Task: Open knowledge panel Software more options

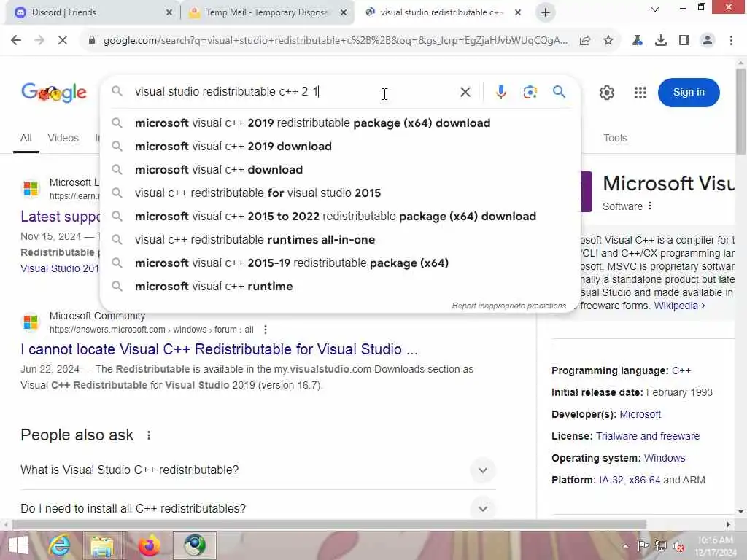Action: [650, 206]
